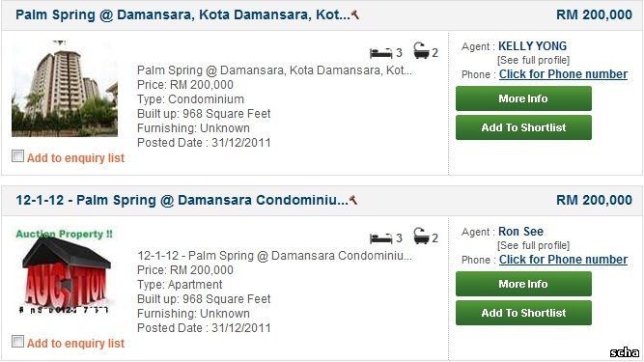Reveal Kelly Yong's phone number
644x362 pixels.
[x=563, y=74]
